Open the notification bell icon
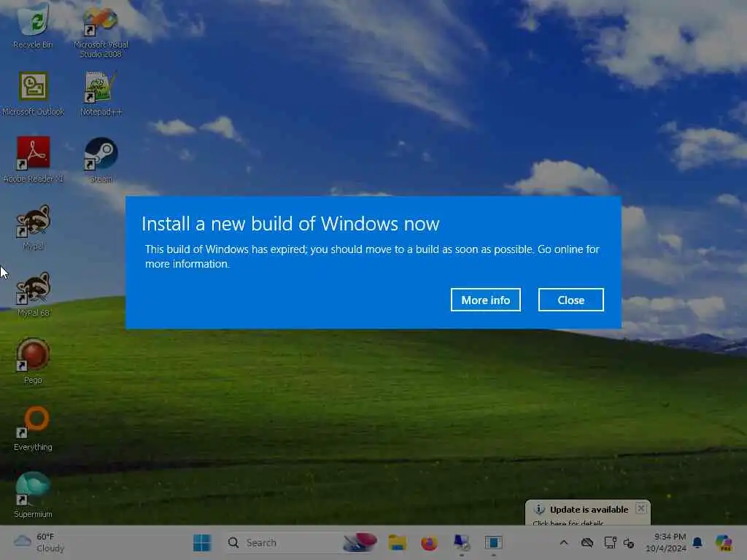This screenshot has height=560, width=747. (x=697, y=542)
